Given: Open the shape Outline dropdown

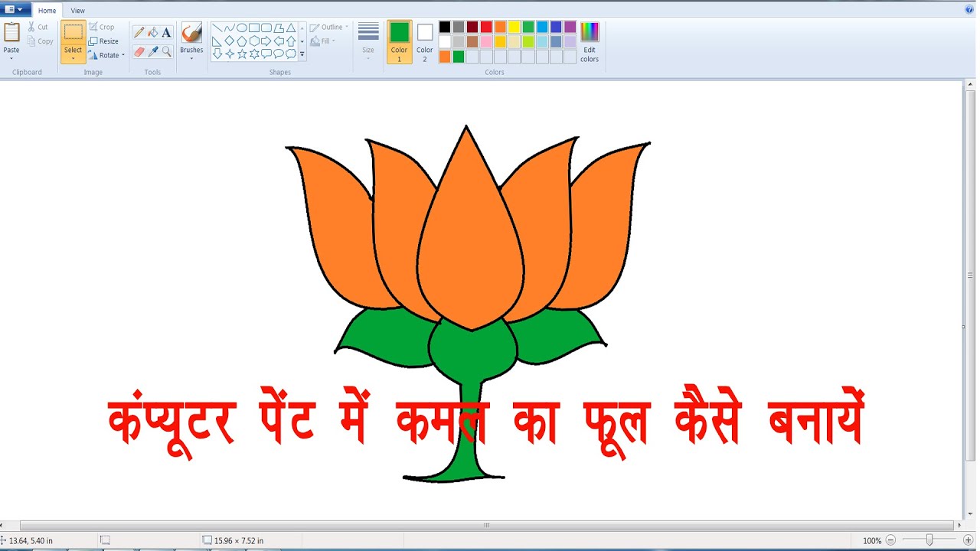Looking at the screenshot, I should 329,27.
